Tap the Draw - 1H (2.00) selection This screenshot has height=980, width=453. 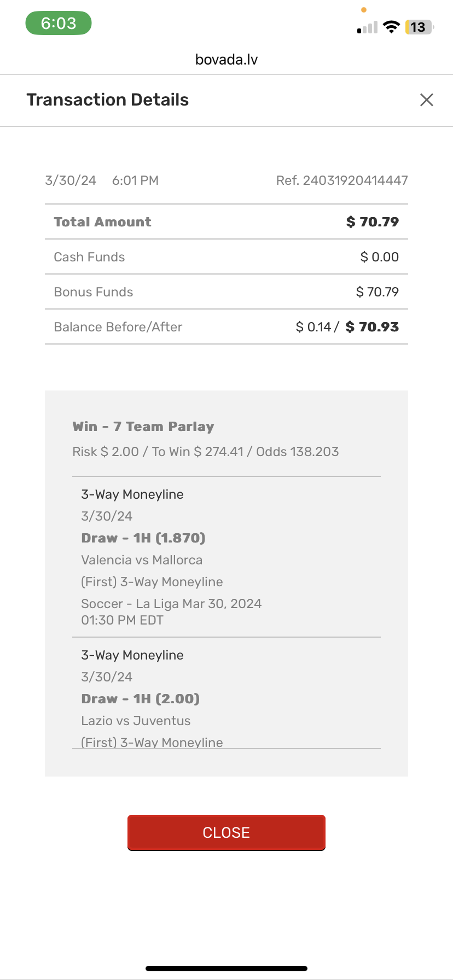point(141,699)
